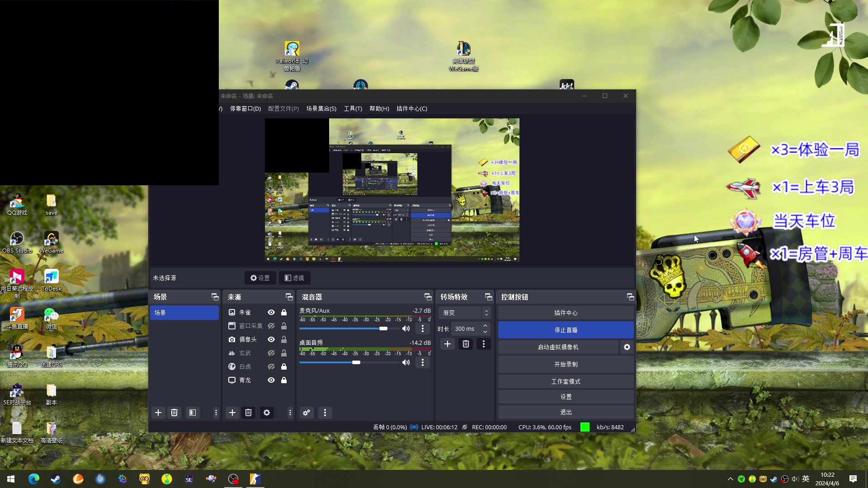The image size is (868, 488).
Task: Hide the 朱雀 source
Action: click(x=271, y=312)
